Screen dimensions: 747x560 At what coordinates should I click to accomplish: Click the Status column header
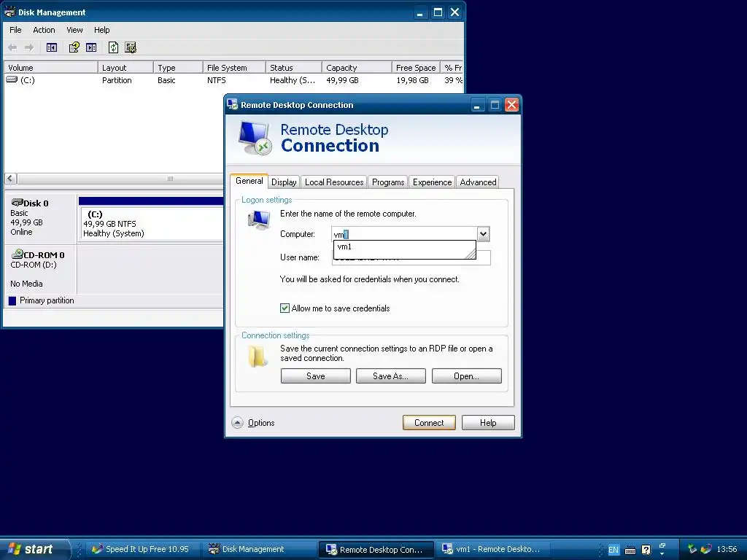[293, 68]
